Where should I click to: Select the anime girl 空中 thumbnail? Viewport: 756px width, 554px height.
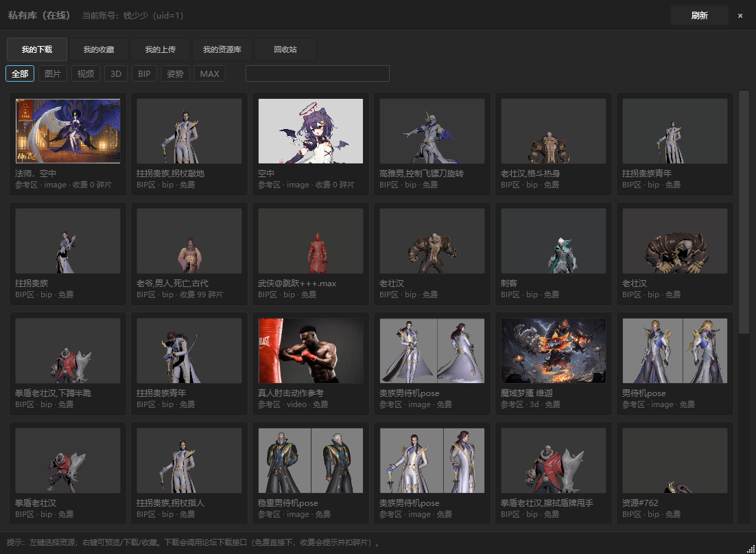(311, 131)
